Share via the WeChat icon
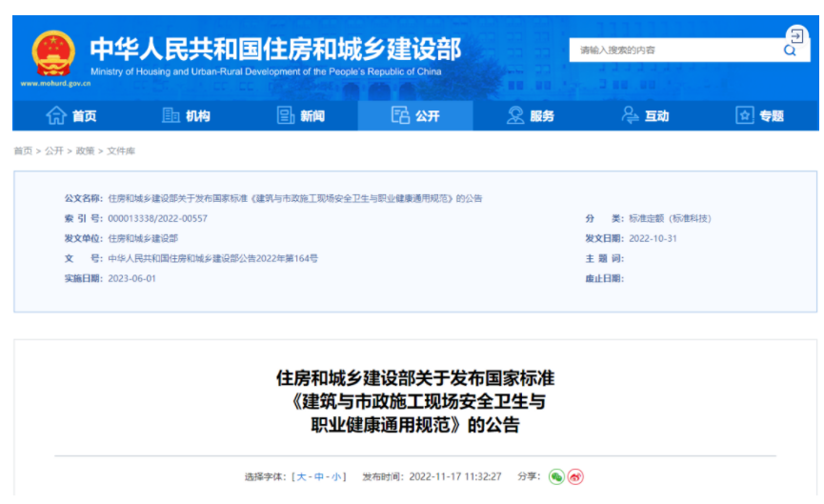The height and width of the screenshot is (504, 824). click(x=556, y=476)
